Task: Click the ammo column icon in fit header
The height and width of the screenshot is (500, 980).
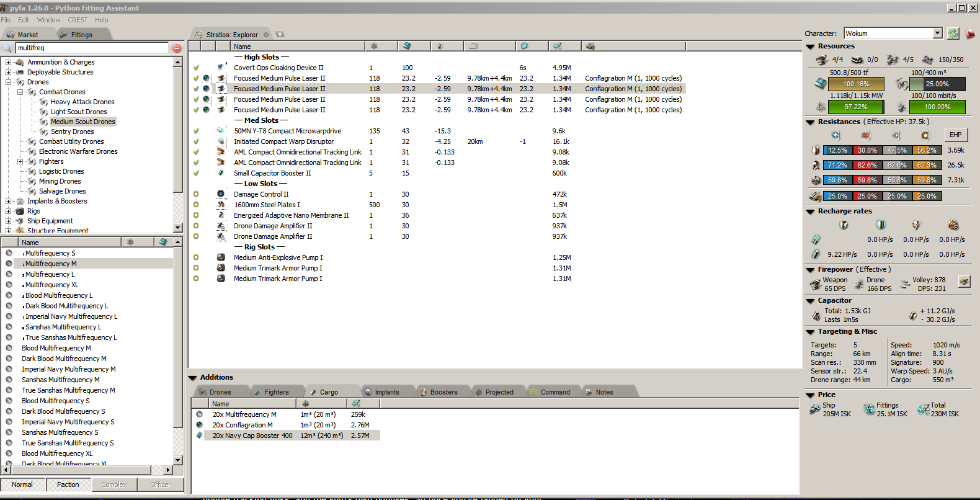Action: click(590, 46)
